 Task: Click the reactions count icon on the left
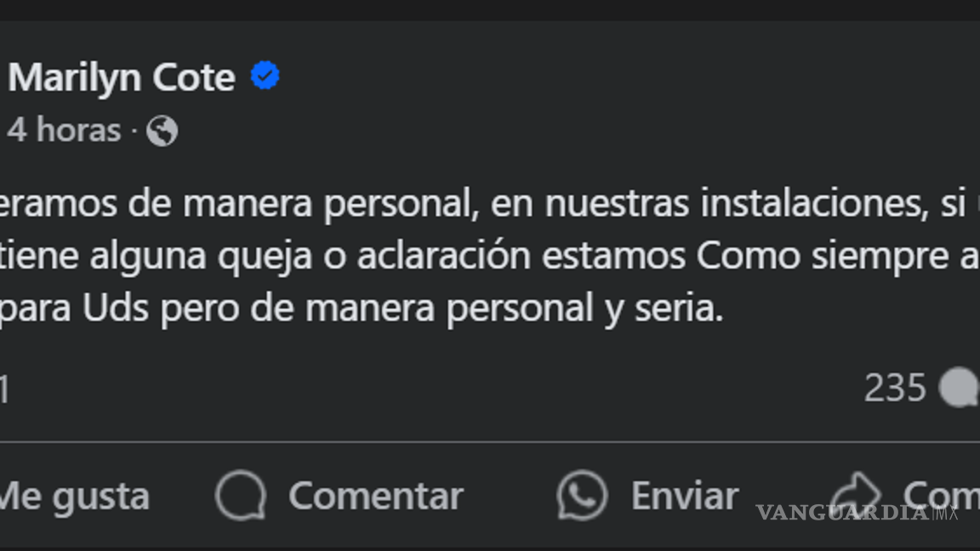3,388
